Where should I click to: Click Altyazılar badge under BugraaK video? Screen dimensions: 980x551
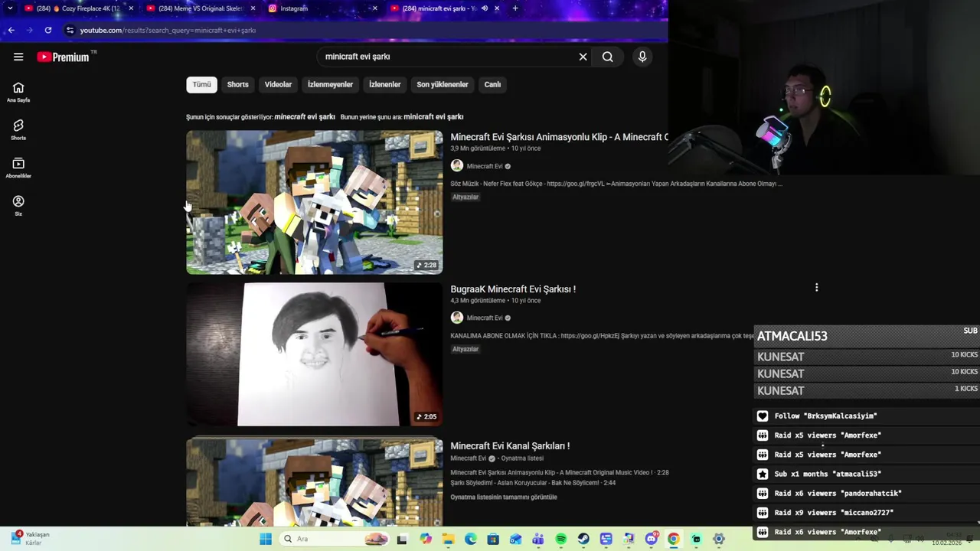465,349
